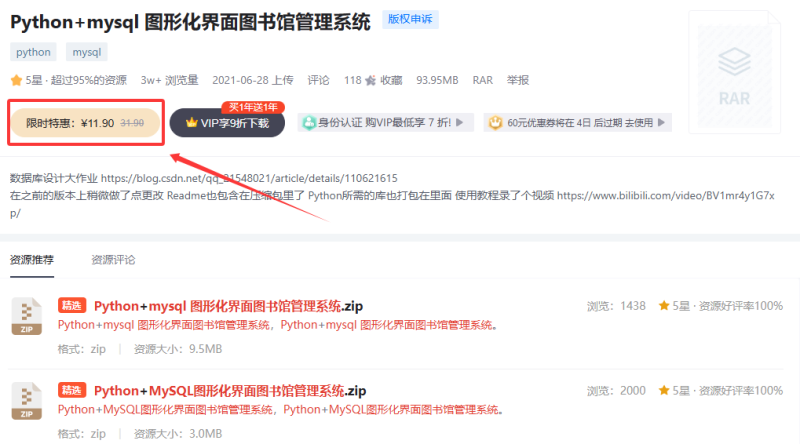The width and height of the screenshot is (800, 444).
Task: Click the description text of the 9.5MB resource
Action: 278,325
